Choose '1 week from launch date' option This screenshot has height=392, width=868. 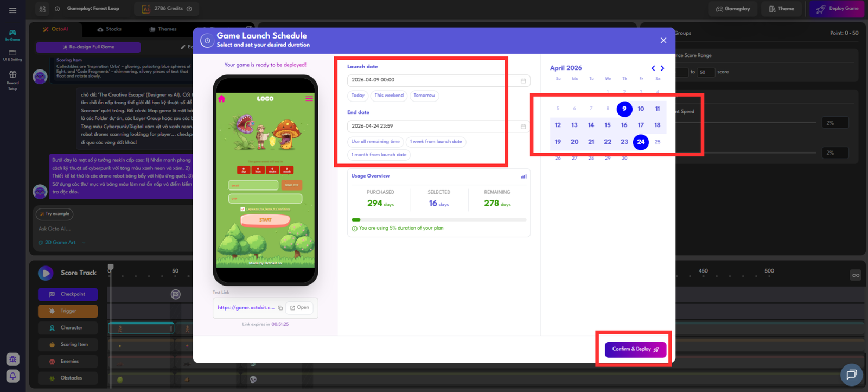[436, 142]
